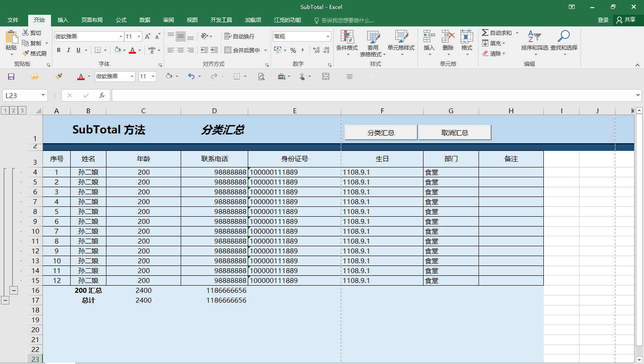
Task: Click the Open folder icon in quick access toolbar
Action: (x=34, y=77)
